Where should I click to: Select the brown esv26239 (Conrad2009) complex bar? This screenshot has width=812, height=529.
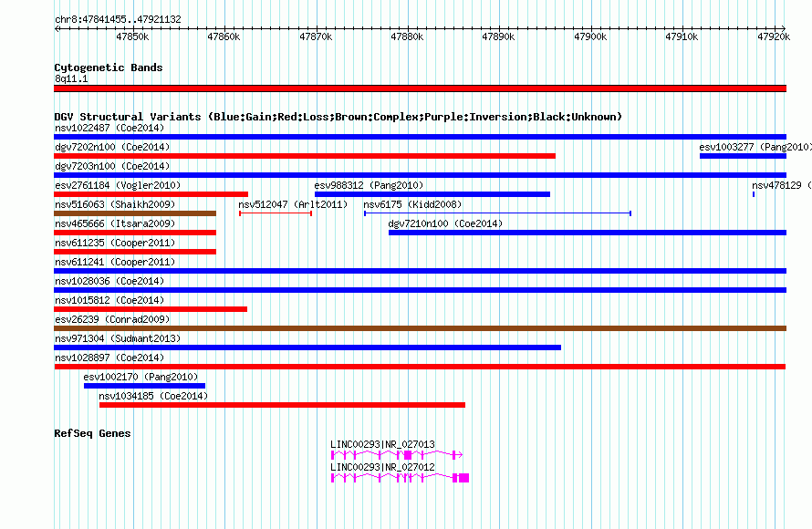coord(420,328)
